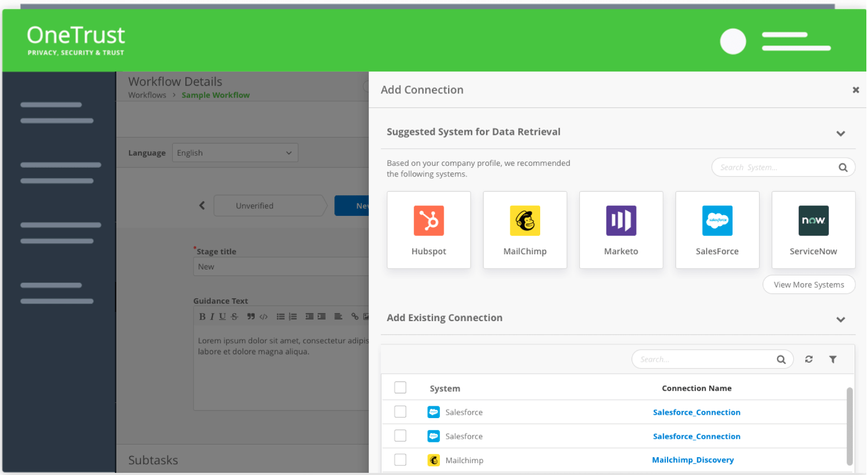Screen dimensions: 868x475
Task: Select the Unverified workflow stage
Action: [x=270, y=206]
